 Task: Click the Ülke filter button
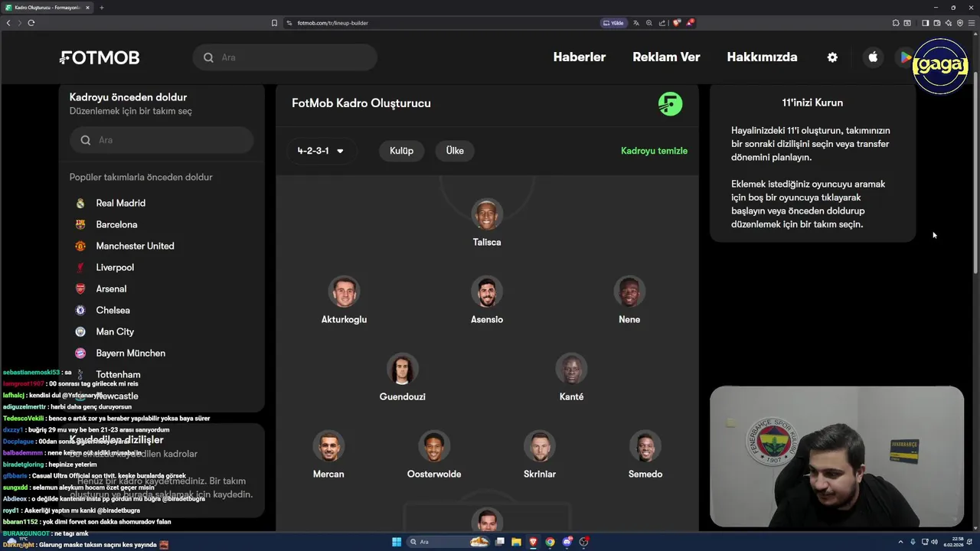[x=455, y=151]
